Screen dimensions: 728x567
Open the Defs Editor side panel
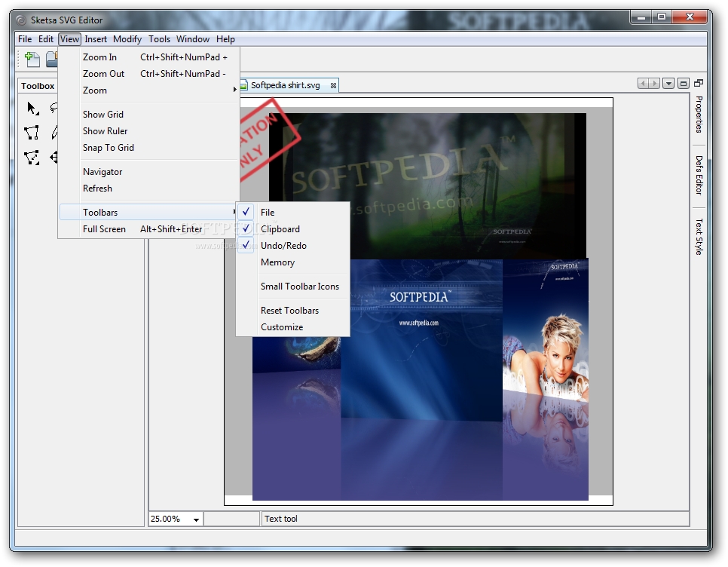tap(699, 175)
